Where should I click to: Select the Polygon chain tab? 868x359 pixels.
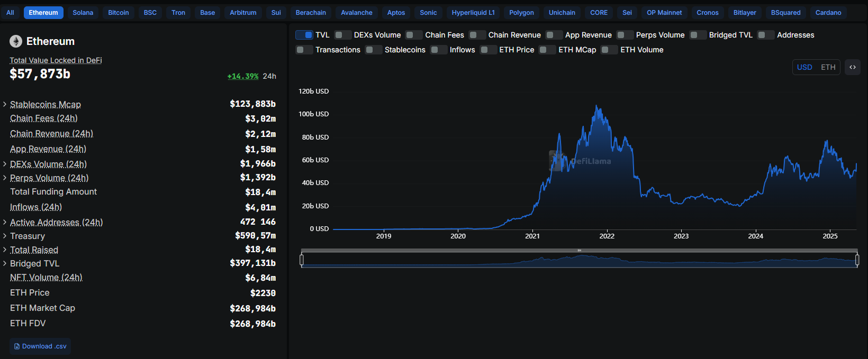tap(521, 13)
